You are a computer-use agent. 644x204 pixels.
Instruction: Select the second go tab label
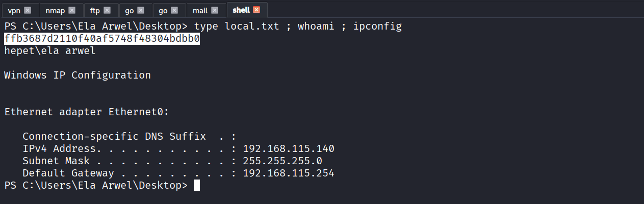(164, 10)
